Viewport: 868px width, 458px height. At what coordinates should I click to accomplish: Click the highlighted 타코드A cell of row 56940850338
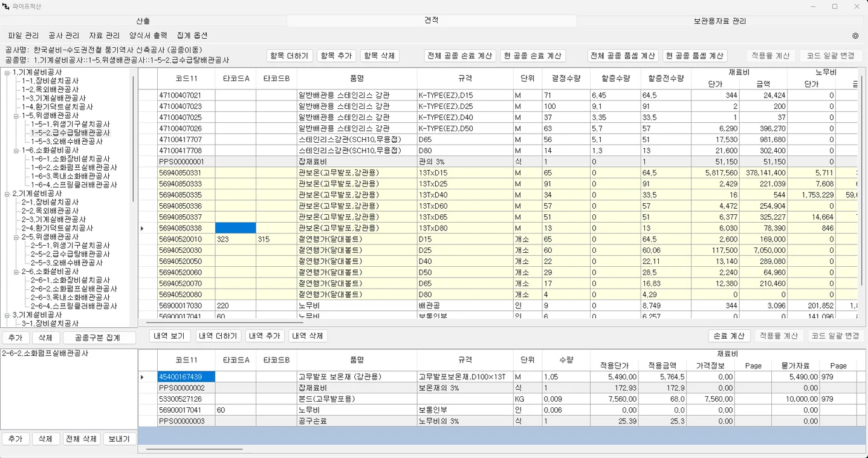tap(236, 228)
